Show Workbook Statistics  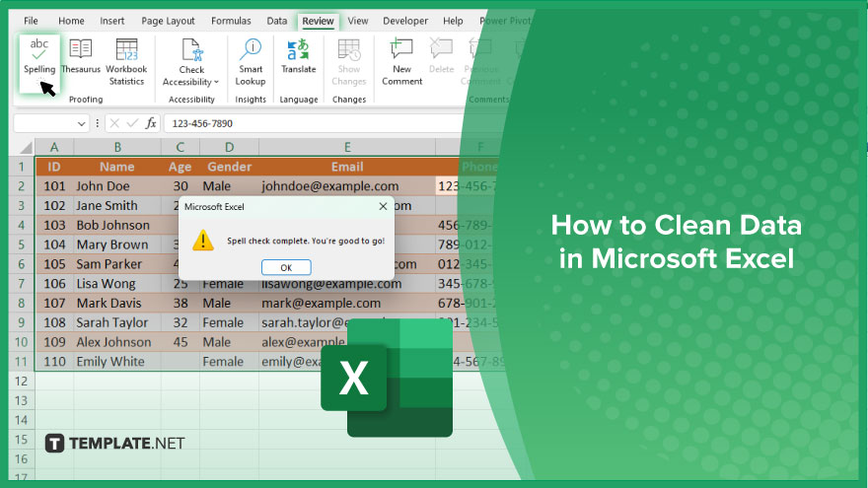click(x=126, y=62)
